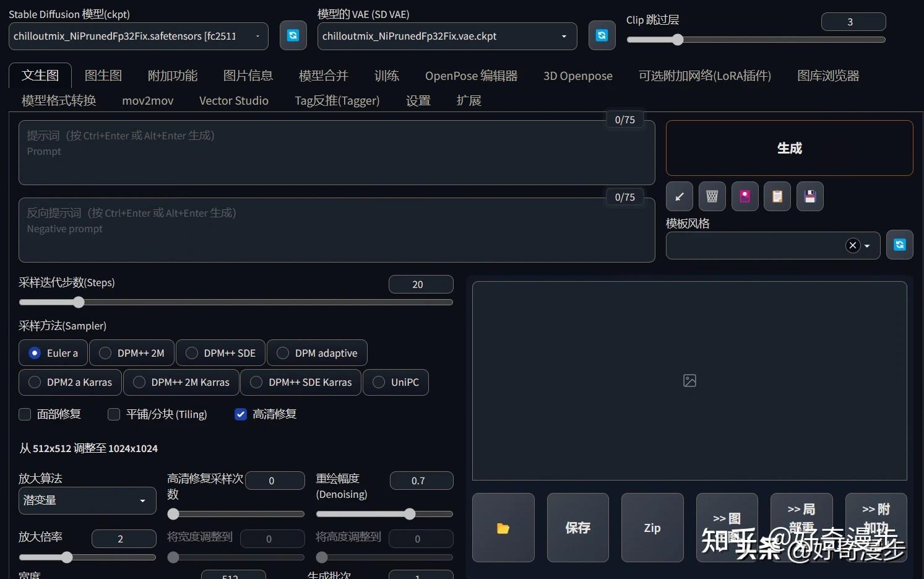This screenshot has height=579, width=924.
Task: Uncheck the 高清修复 checkbox
Action: pyautogui.click(x=241, y=414)
